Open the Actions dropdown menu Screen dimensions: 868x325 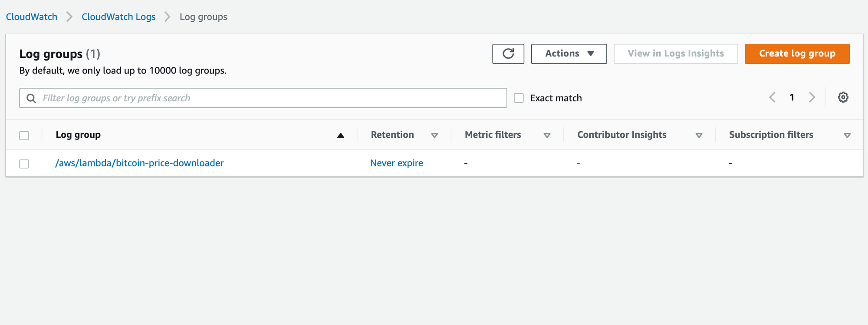(x=569, y=54)
